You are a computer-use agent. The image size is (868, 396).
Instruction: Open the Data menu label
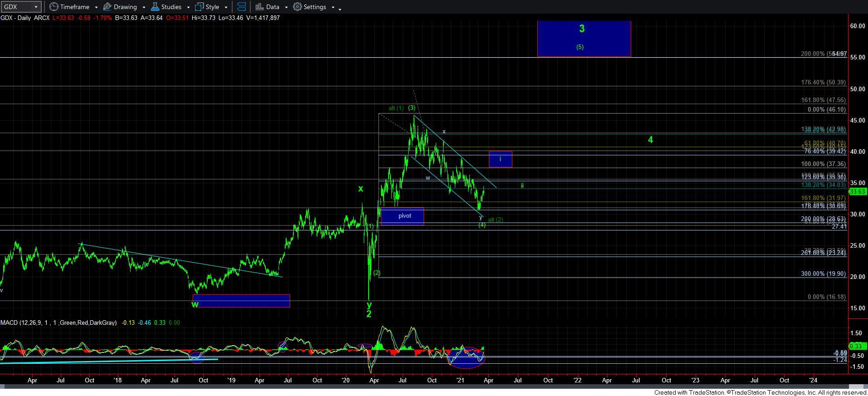(x=273, y=7)
